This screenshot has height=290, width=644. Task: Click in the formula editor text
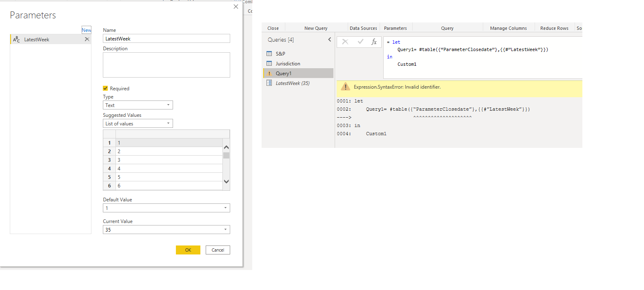(483, 57)
